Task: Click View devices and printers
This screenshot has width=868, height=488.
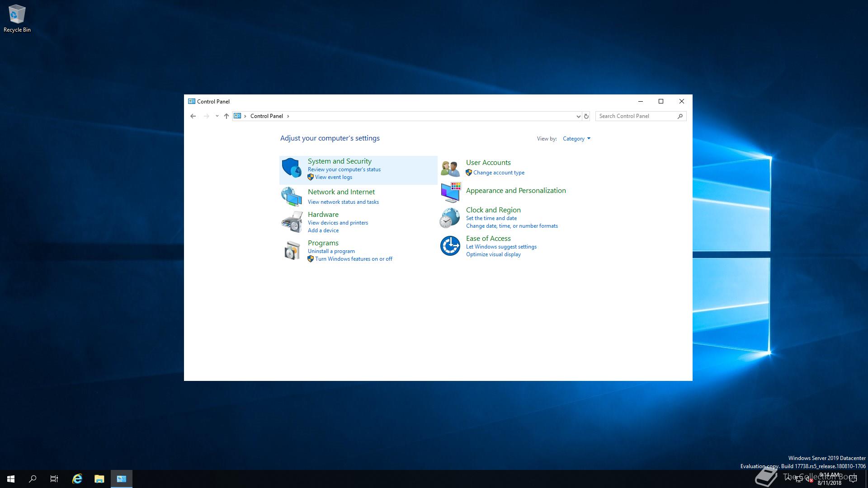Action: click(x=338, y=223)
